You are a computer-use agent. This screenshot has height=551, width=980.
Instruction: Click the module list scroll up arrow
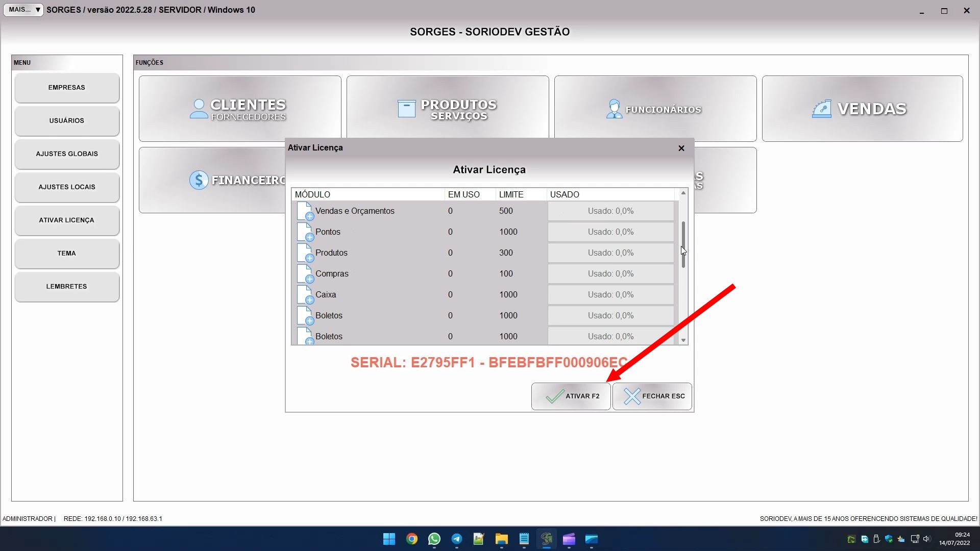683,193
